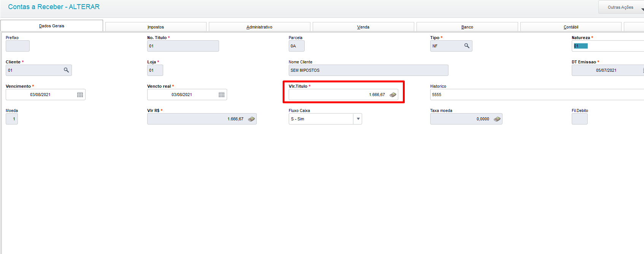Open the Administrativo tab
The width and height of the screenshot is (644, 254).
(x=259, y=27)
